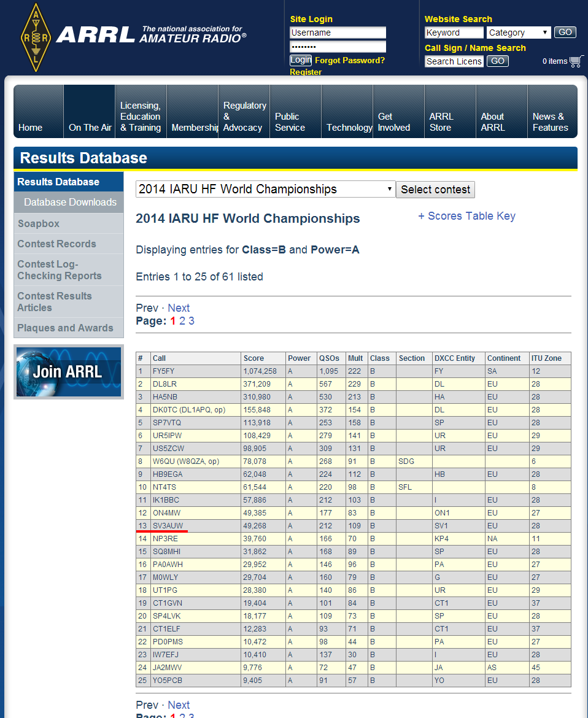
Task: Click call sign UR5IPW in table
Action: tap(166, 435)
